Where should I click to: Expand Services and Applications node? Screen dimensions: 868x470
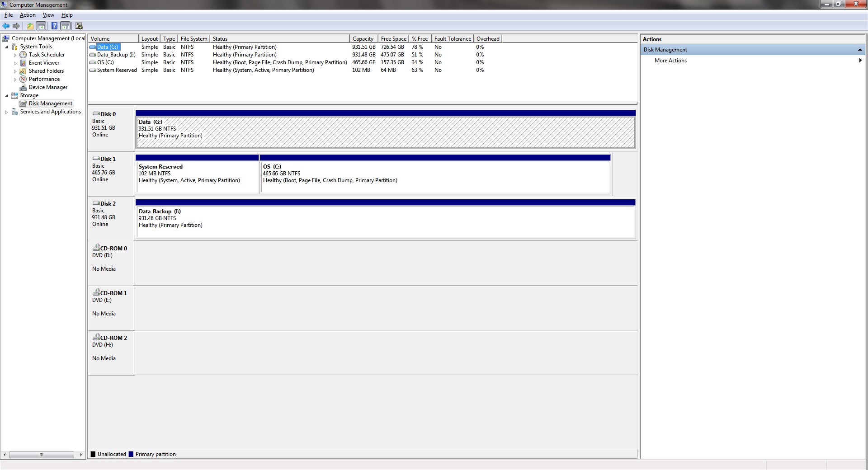click(x=6, y=112)
